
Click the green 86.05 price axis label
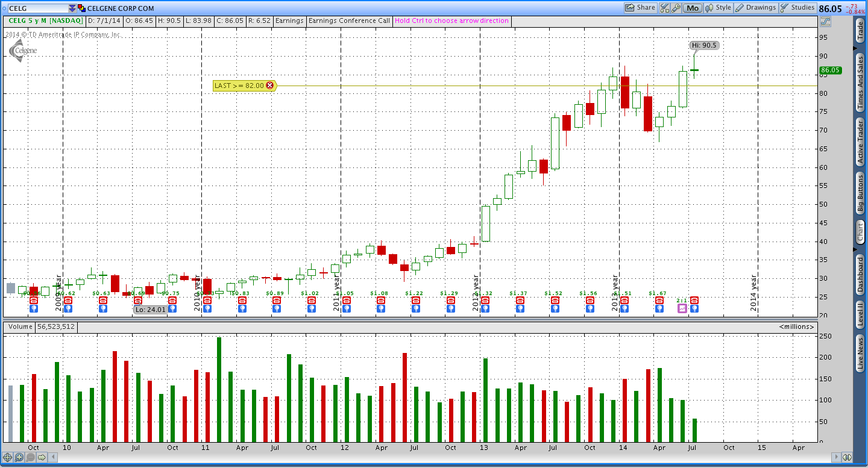831,70
